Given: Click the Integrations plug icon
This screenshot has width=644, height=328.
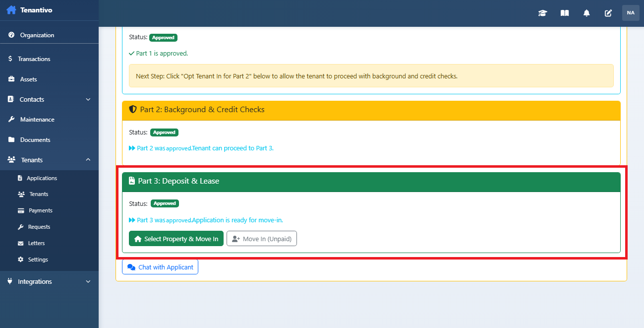Looking at the screenshot, I should pos(10,281).
